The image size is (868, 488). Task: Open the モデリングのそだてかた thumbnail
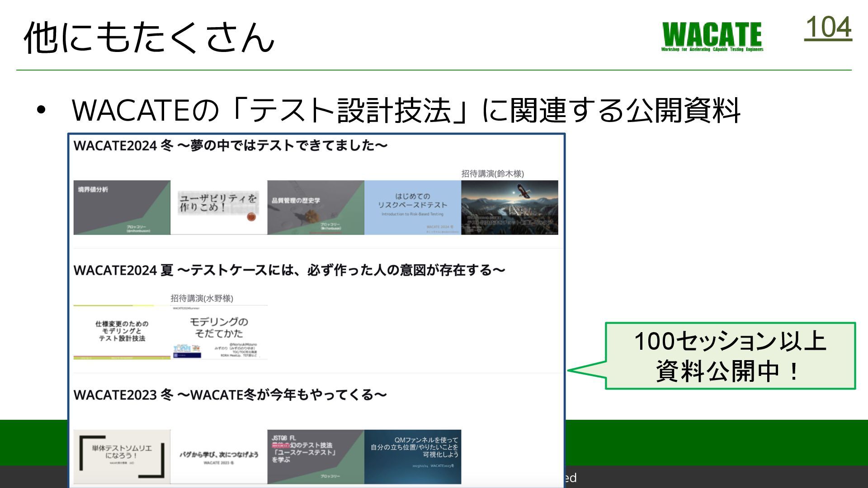(x=219, y=332)
